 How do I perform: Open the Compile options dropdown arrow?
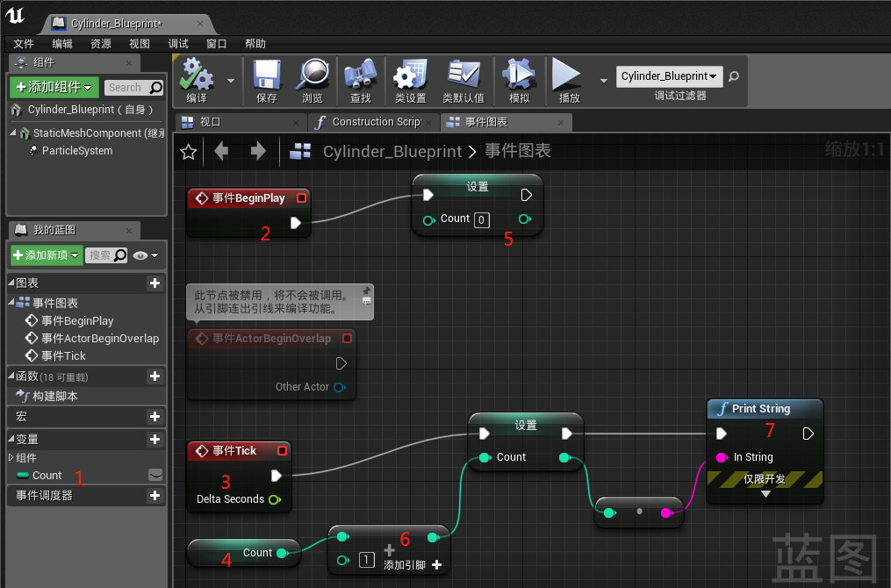231,81
